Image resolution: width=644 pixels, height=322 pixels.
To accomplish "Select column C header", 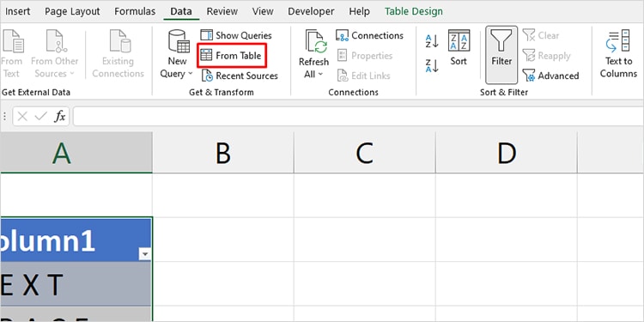I will (365, 152).
